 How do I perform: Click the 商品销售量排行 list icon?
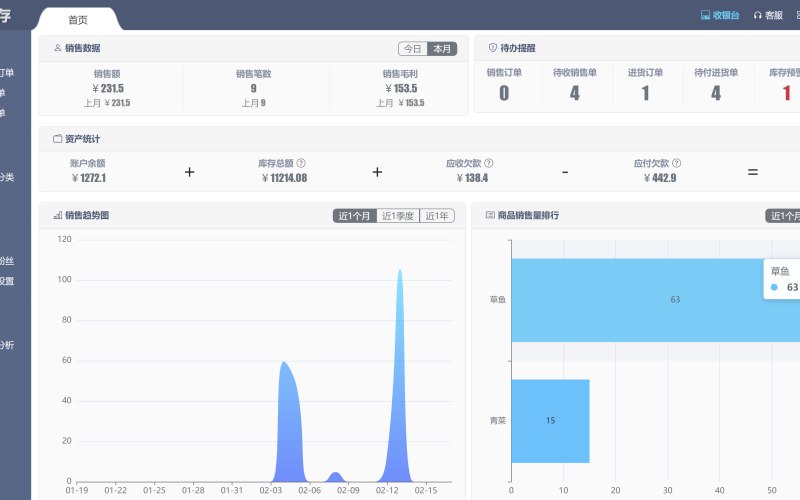tap(490, 215)
